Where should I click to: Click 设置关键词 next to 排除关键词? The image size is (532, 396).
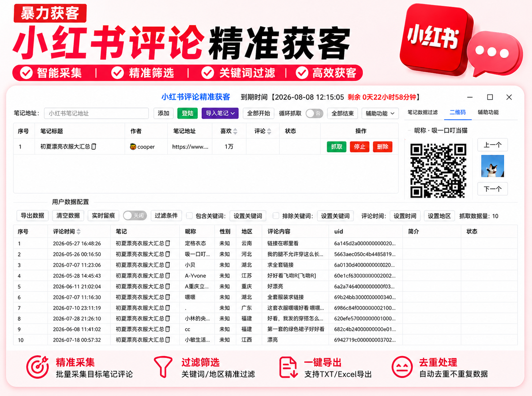(x=335, y=216)
